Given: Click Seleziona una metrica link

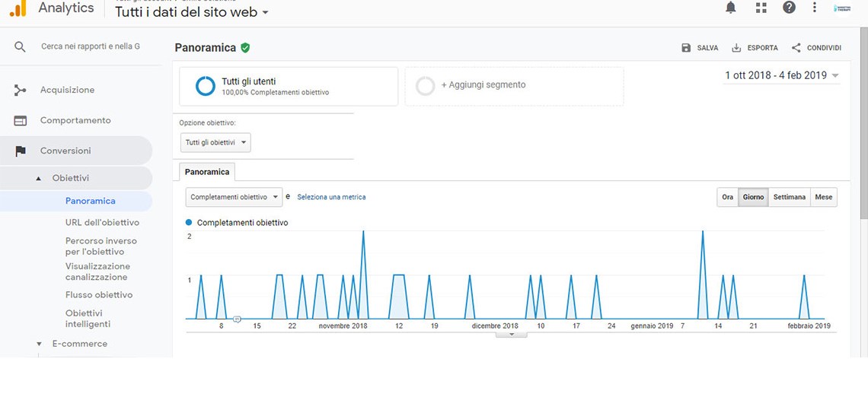Looking at the screenshot, I should [331, 197].
